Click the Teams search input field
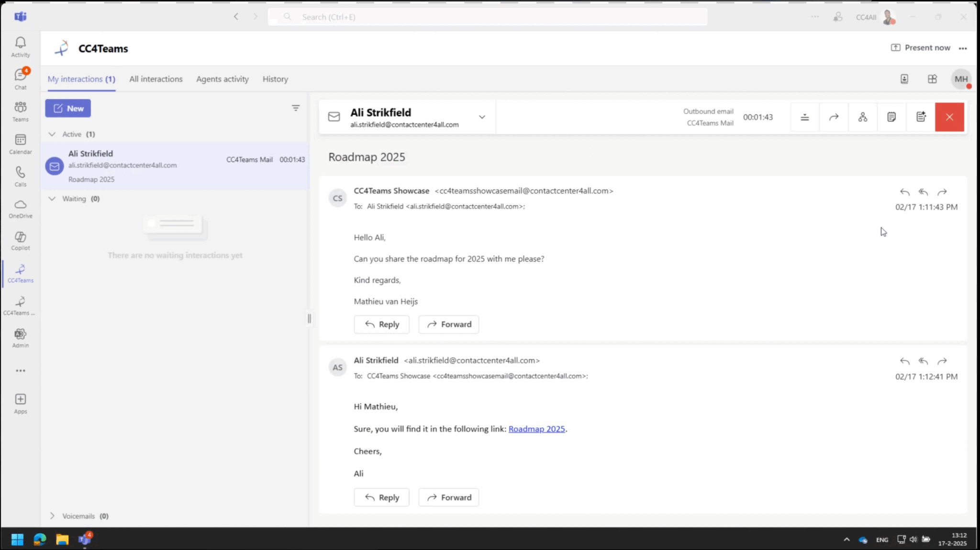Screen dimensions: 980x550 click(488, 17)
